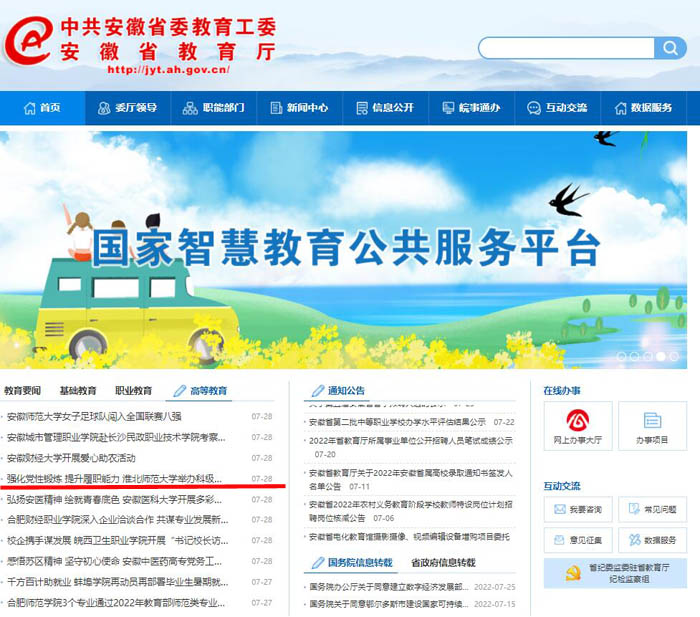Select the first carousel indicator dot
This screenshot has height=617, width=700.
(x=621, y=356)
